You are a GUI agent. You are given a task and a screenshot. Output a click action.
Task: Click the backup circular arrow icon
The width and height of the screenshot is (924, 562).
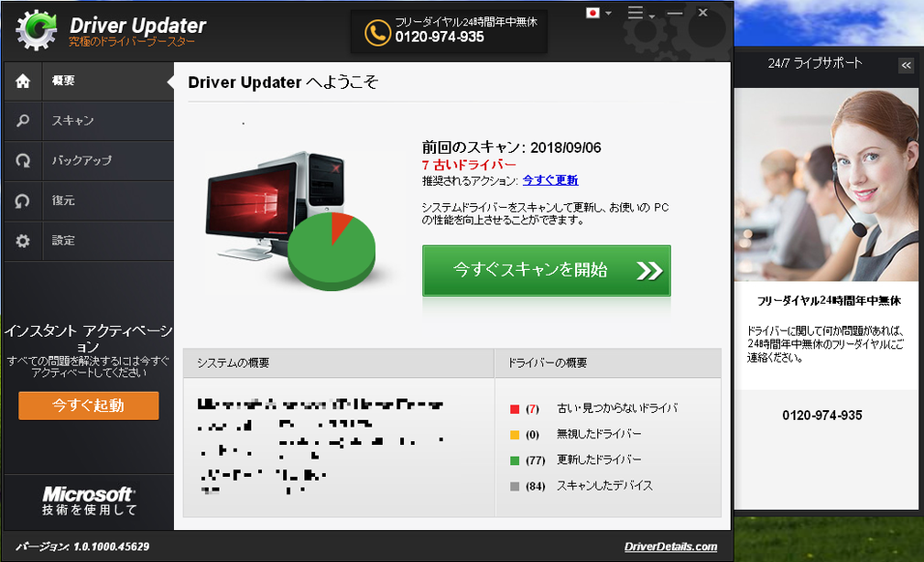click(x=23, y=161)
